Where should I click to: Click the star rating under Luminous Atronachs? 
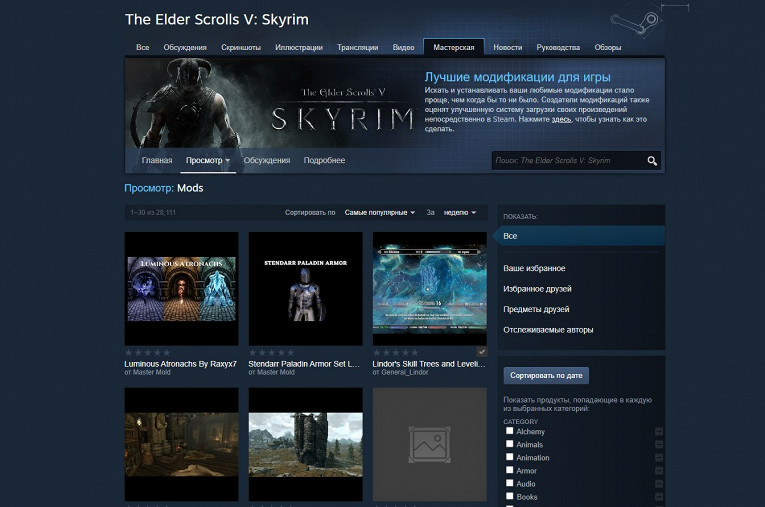point(147,352)
